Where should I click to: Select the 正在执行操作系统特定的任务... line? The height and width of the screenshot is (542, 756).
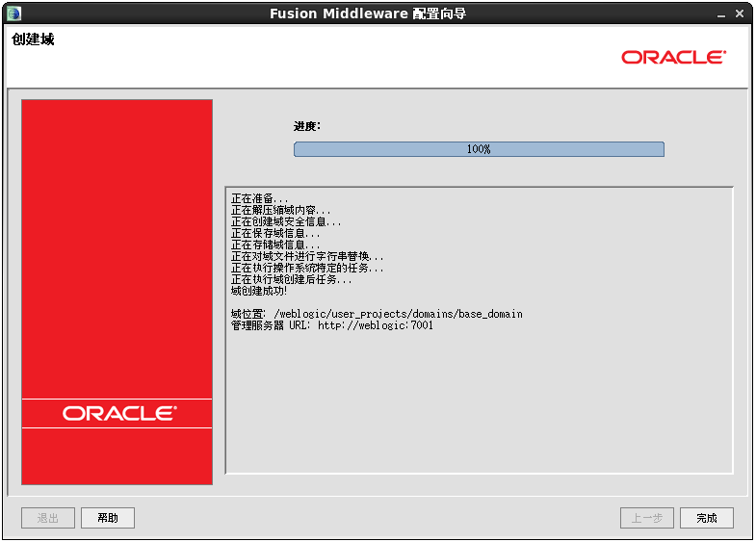click(x=307, y=268)
